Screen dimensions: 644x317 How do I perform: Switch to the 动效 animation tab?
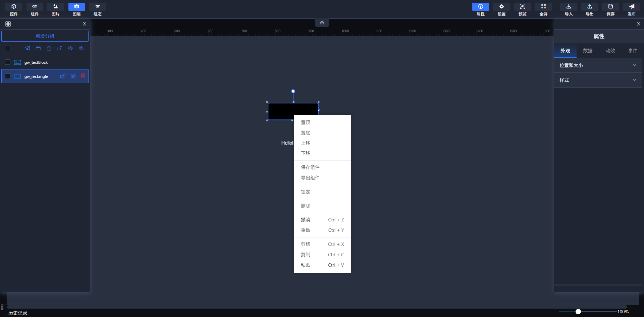(x=610, y=51)
